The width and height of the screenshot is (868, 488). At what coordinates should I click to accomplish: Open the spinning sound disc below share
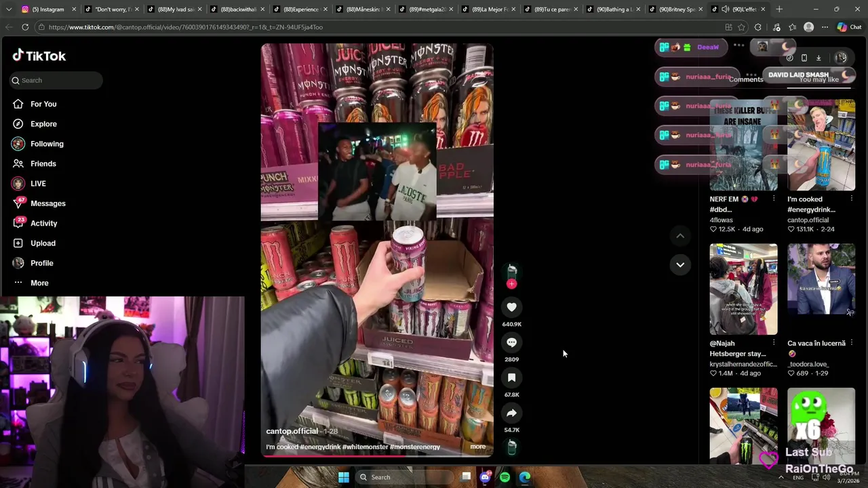point(512,447)
